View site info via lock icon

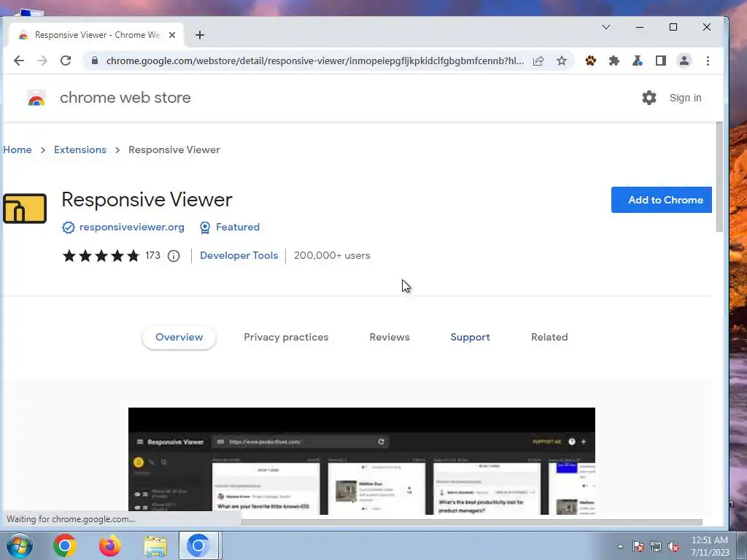tap(95, 61)
